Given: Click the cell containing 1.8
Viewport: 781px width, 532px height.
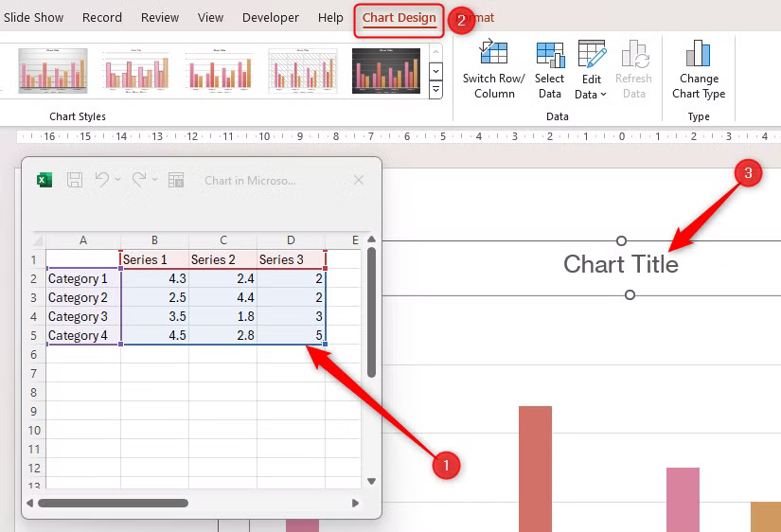Looking at the screenshot, I should coord(222,316).
